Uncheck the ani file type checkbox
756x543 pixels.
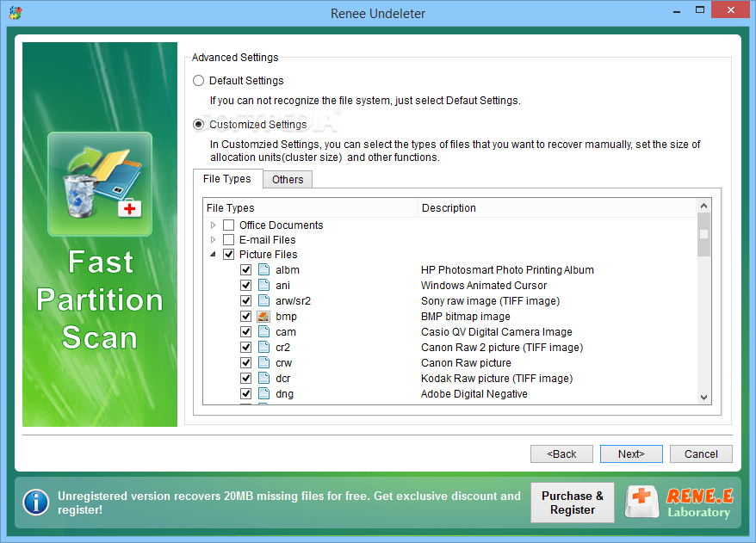[246, 285]
